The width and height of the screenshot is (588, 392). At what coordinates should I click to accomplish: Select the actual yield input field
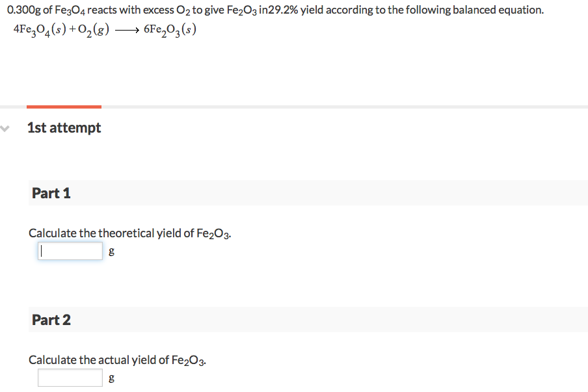click(x=70, y=377)
